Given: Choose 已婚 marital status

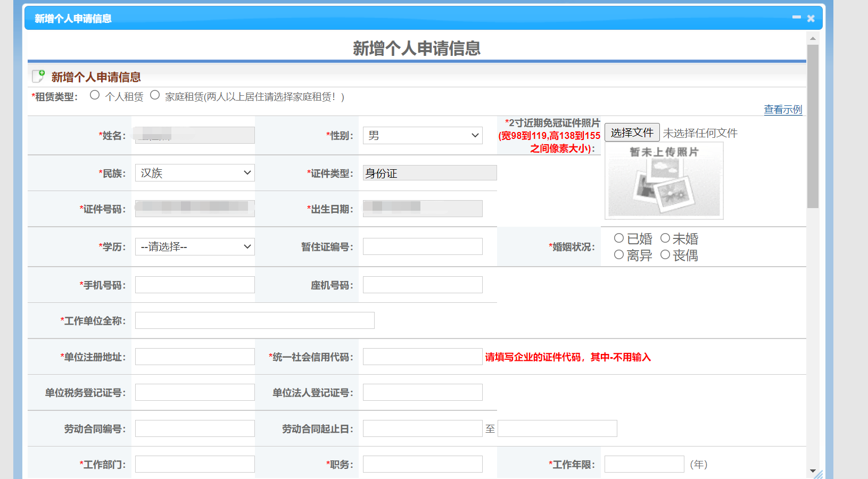Looking at the screenshot, I should pyautogui.click(x=619, y=238).
